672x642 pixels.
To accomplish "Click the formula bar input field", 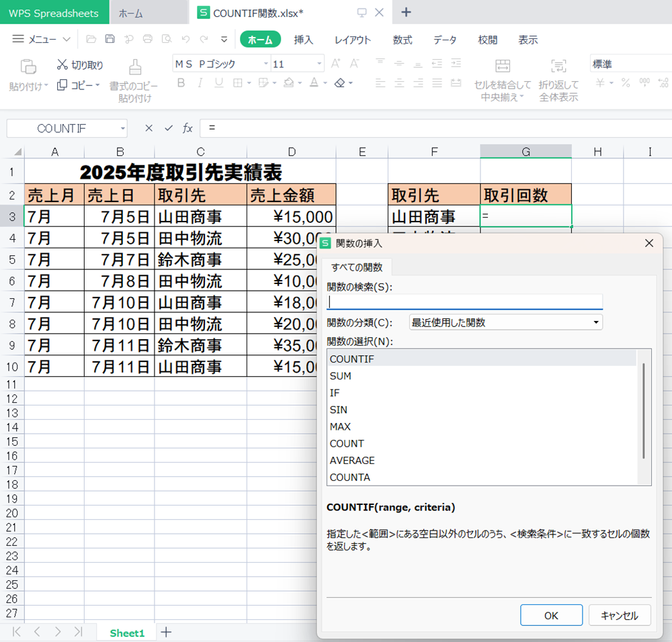I will click(436, 128).
